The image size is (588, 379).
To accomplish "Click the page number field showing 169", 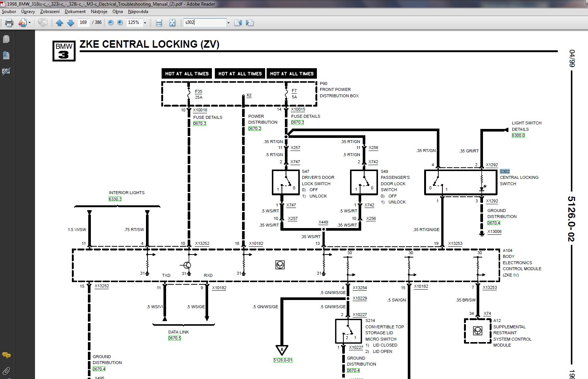I will [x=83, y=22].
